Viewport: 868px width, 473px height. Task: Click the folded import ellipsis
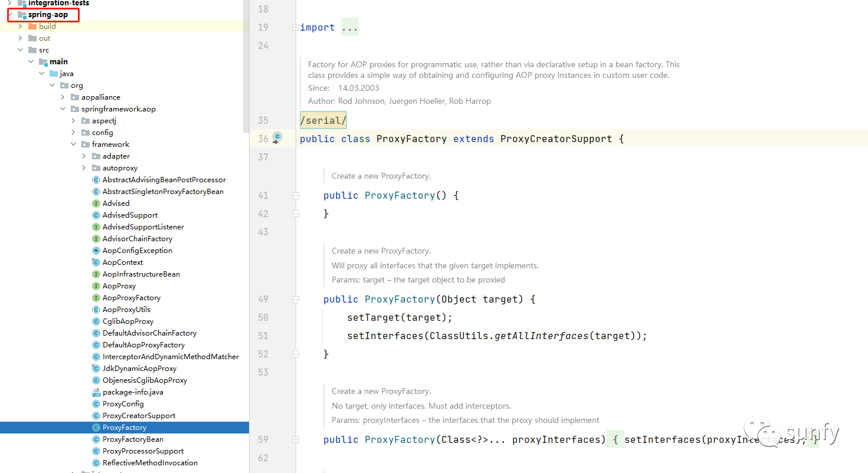tap(350, 27)
